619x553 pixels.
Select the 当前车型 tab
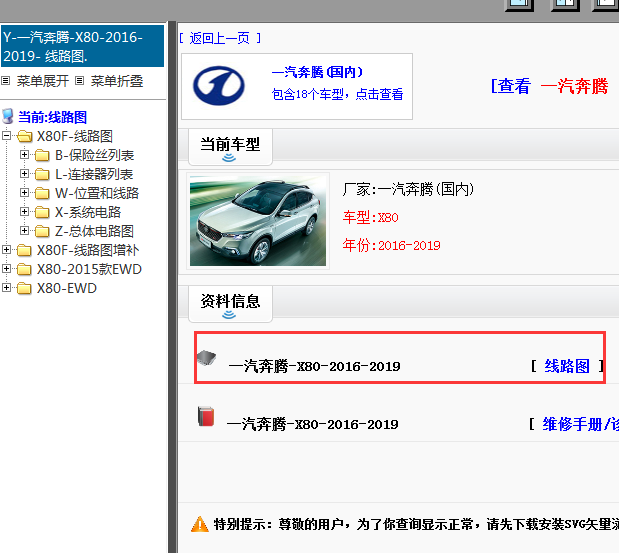230,147
